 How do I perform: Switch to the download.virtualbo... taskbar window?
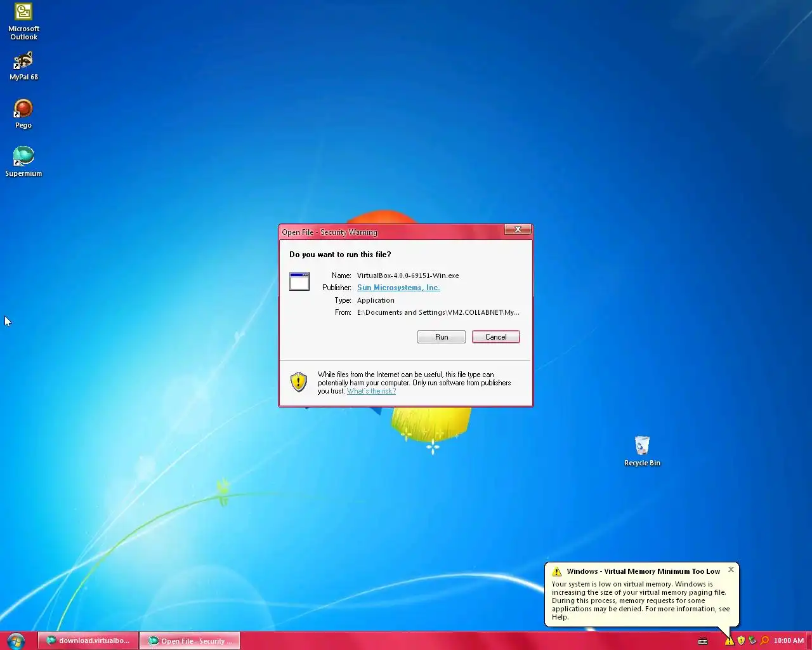pos(88,640)
